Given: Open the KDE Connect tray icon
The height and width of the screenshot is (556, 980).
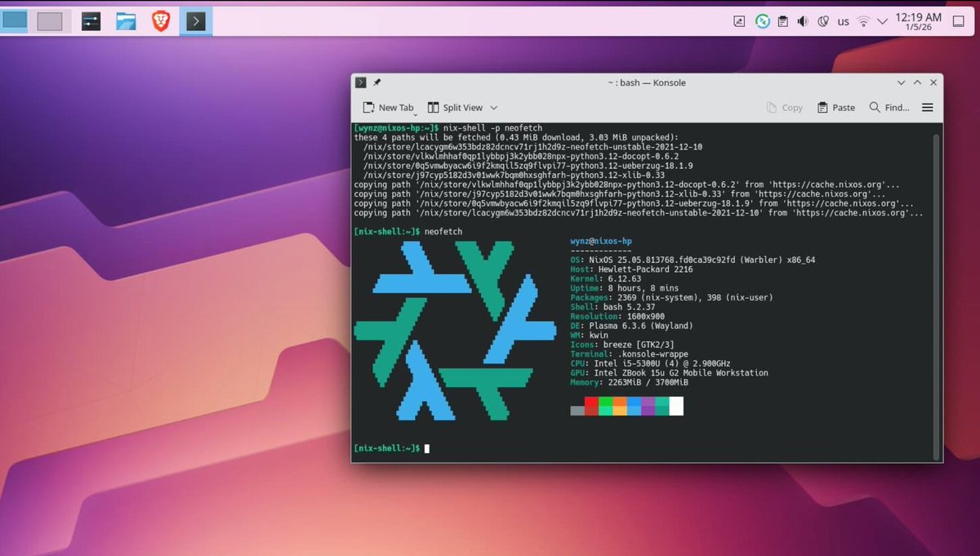Looking at the screenshot, I should 762,22.
